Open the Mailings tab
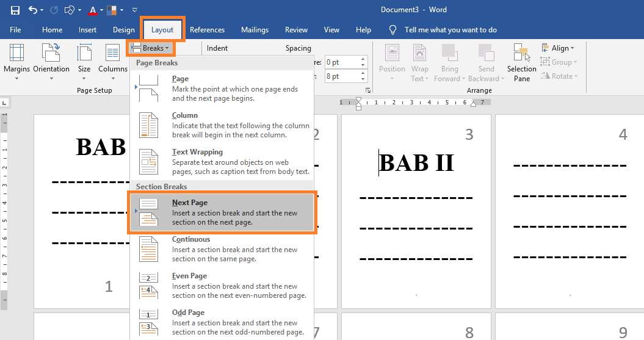644x340 pixels. tap(255, 29)
